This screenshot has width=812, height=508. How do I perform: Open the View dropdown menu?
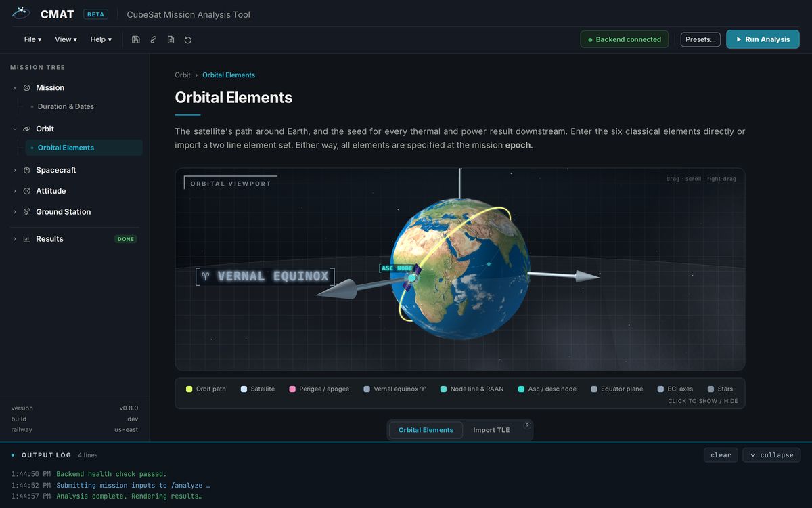coord(66,39)
